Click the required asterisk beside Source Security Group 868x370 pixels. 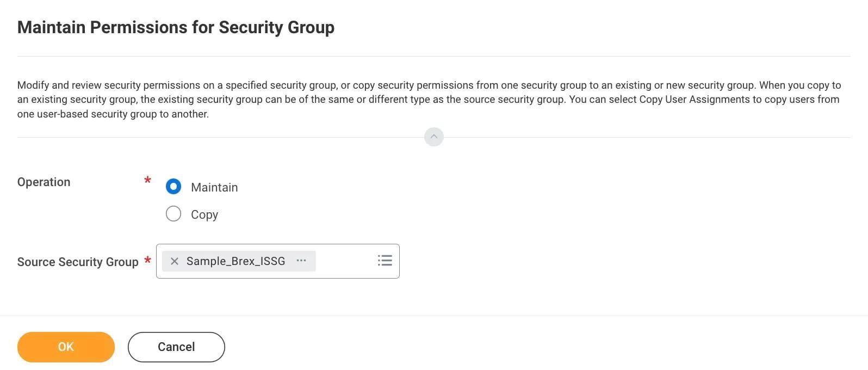click(x=147, y=260)
